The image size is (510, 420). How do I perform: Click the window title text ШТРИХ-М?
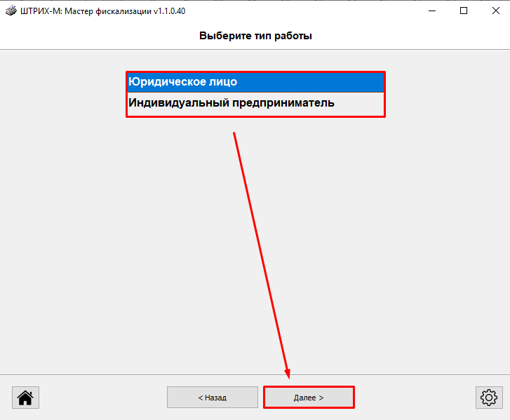pos(39,11)
